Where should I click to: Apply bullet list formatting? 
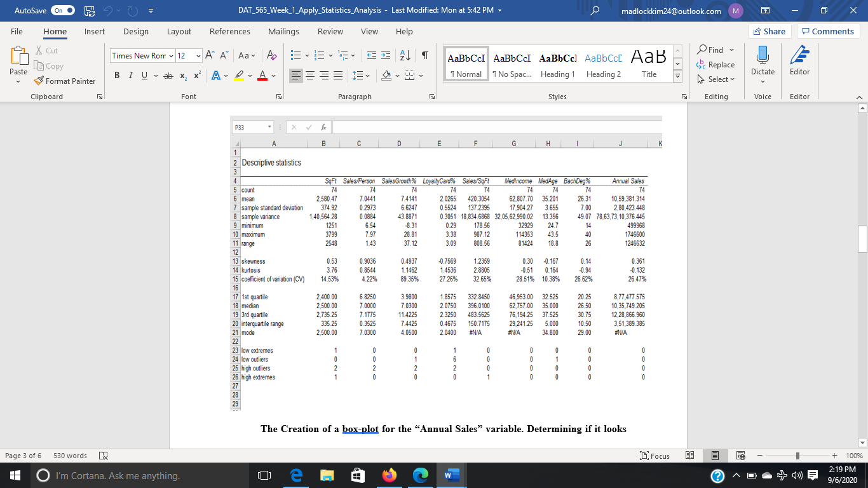click(295, 56)
